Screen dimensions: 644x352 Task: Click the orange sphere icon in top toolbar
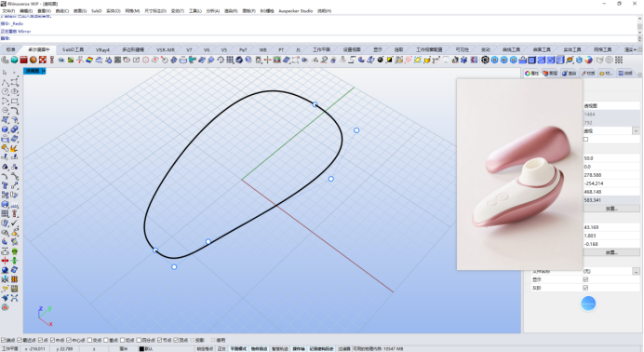coord(34,60)
